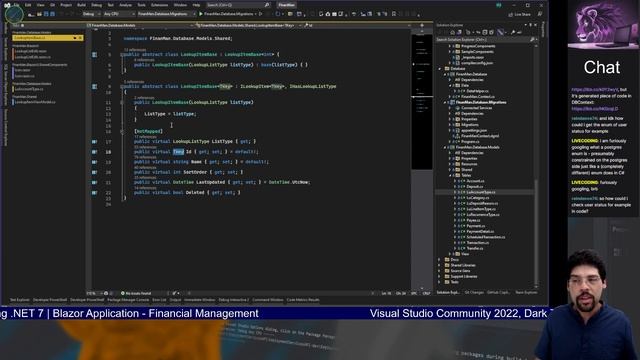Screen dimensions: 640x360
Task: Collapse the Tables folder
Action: click(450, 175)
